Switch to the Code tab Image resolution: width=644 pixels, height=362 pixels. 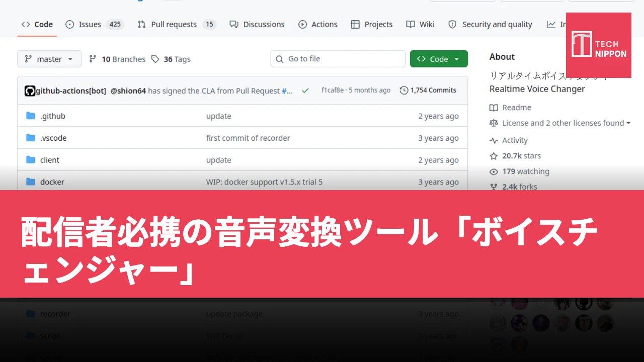tap(37, 24)
